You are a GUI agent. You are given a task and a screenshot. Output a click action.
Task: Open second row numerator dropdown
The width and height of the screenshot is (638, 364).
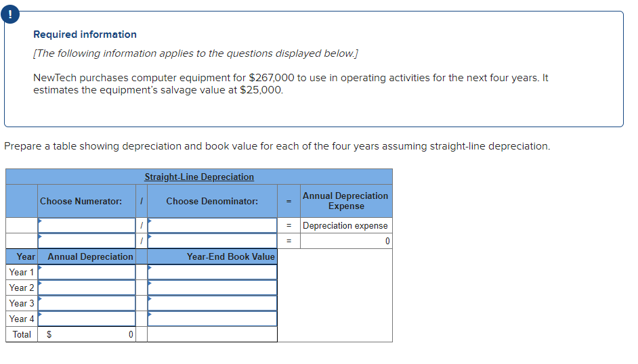click(x=87, y=241)
